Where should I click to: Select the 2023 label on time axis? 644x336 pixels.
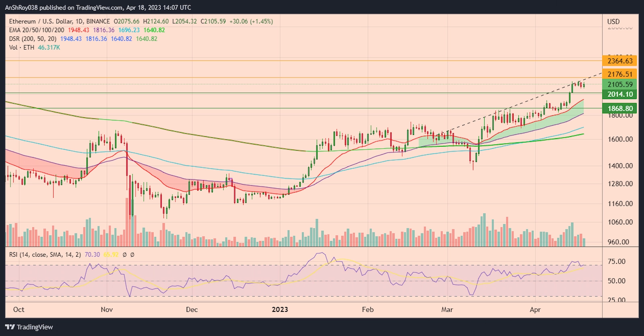(280, 309)
